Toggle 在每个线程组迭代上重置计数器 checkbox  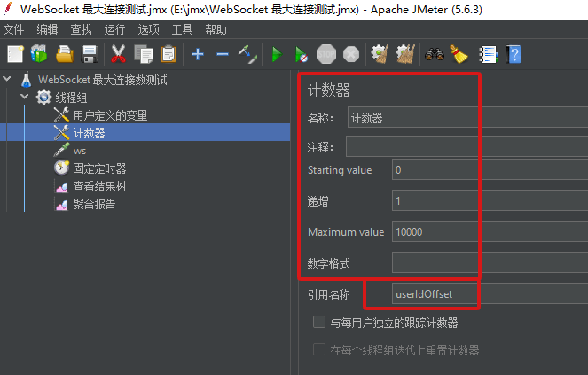319,350
